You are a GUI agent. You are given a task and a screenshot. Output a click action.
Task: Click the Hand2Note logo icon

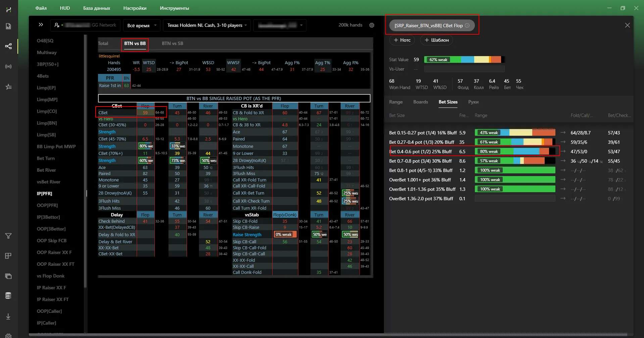9,10
